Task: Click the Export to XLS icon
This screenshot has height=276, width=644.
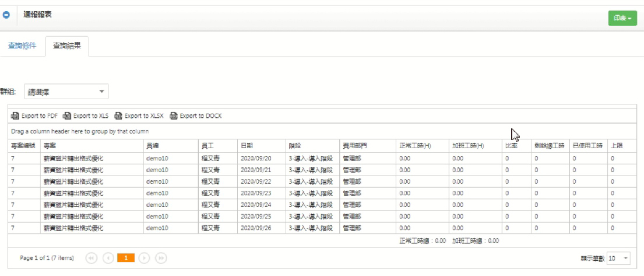Action: (x=67, y=116)
